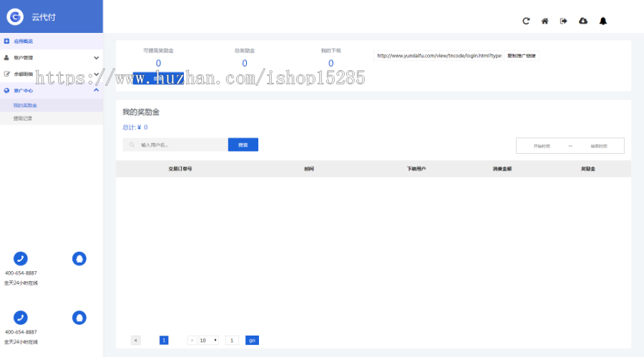Click the blue 搜索 search button
The width and height of the screenshot is (644, 357).
pos(243,145)
